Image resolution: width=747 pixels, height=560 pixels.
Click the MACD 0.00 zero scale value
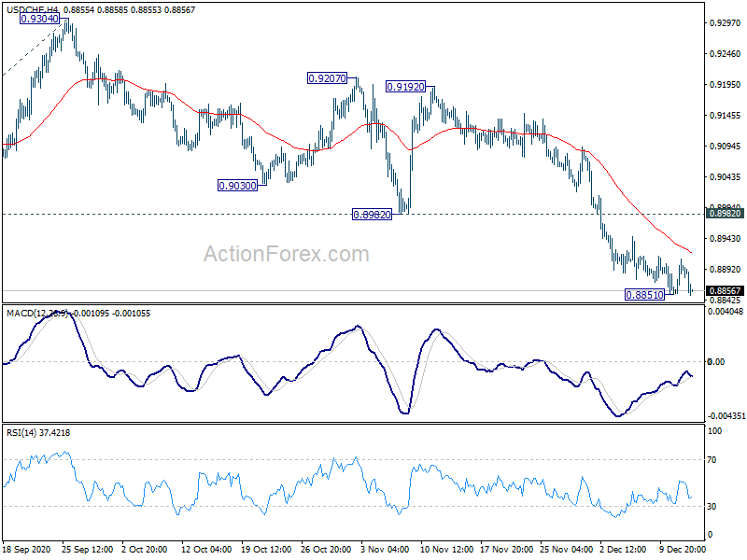click(716, 362)
